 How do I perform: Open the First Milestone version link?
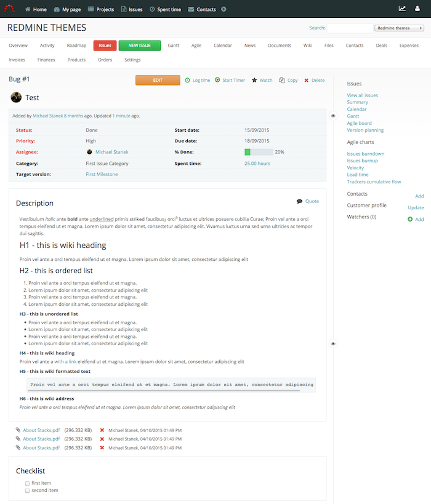[x=102, y=174]
